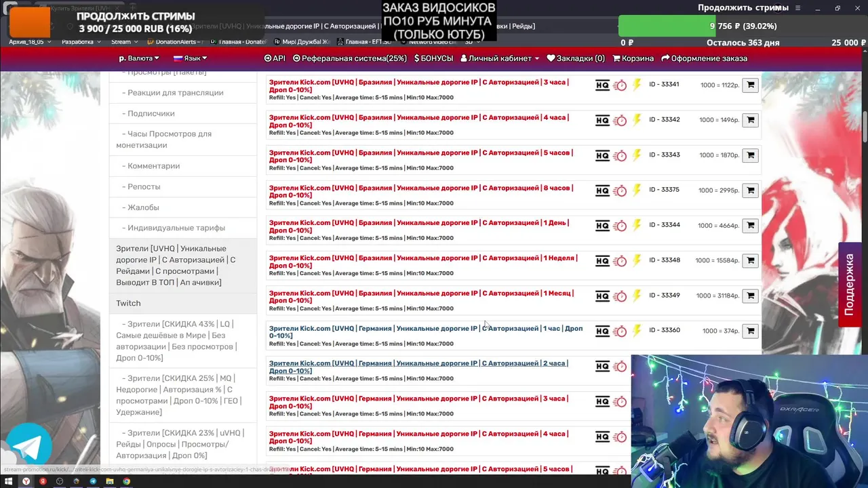Add service ID 33360 to cart
The width and height of the screenshot is (868, 488).
[x=750, y=331]
